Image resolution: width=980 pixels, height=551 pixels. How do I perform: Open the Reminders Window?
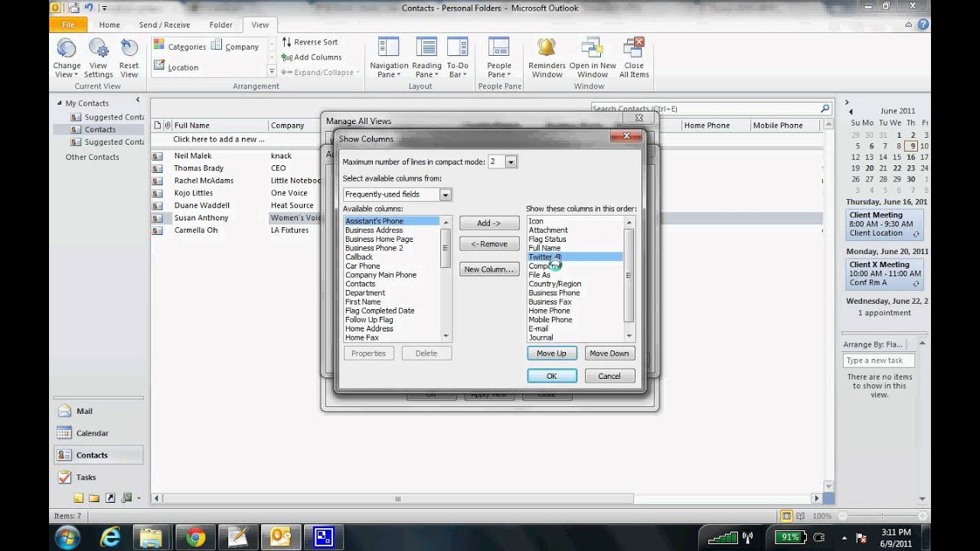click(x=547, y=58)
